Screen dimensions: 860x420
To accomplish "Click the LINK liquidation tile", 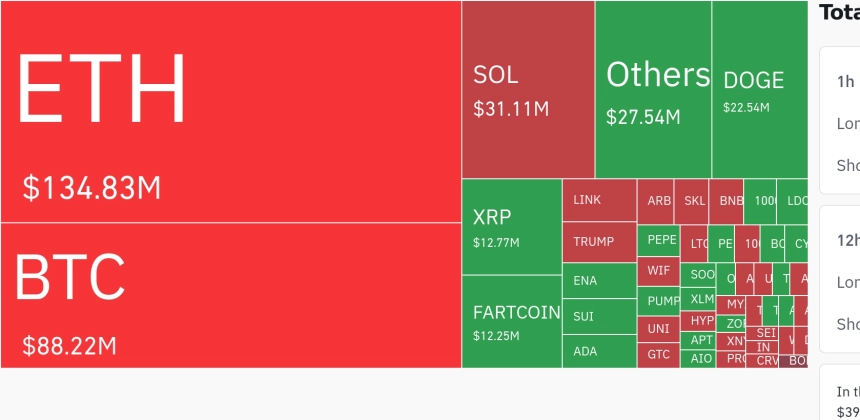I will coord(599,200).
